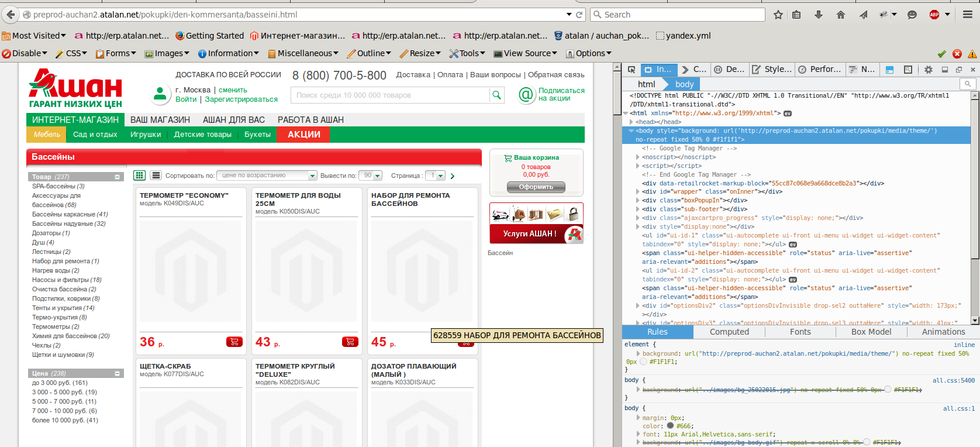The width and height of the screenshot is (980, 447).
Task: Click the Зарегистрироваться link
Action: pyautogui.click(x=241, y=99)
